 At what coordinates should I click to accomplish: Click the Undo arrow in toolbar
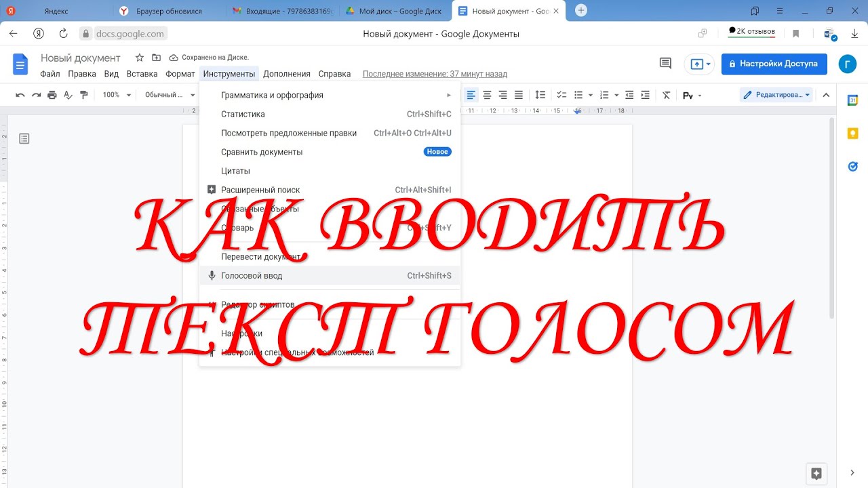[x=20, y=95]
